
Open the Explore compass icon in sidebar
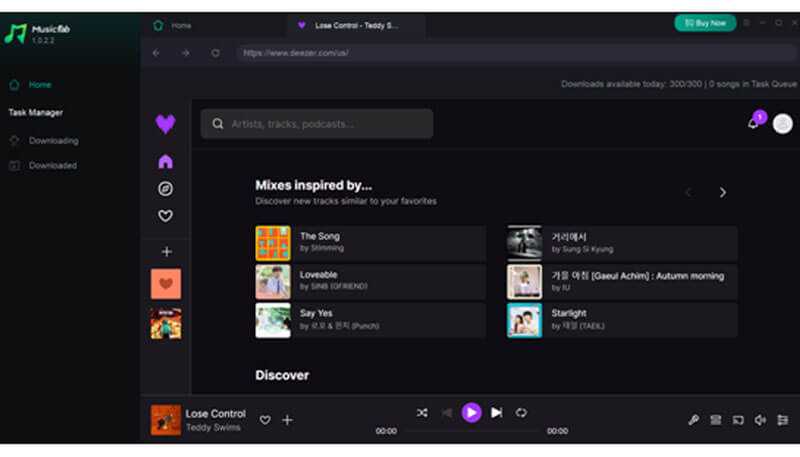point(166,188)
